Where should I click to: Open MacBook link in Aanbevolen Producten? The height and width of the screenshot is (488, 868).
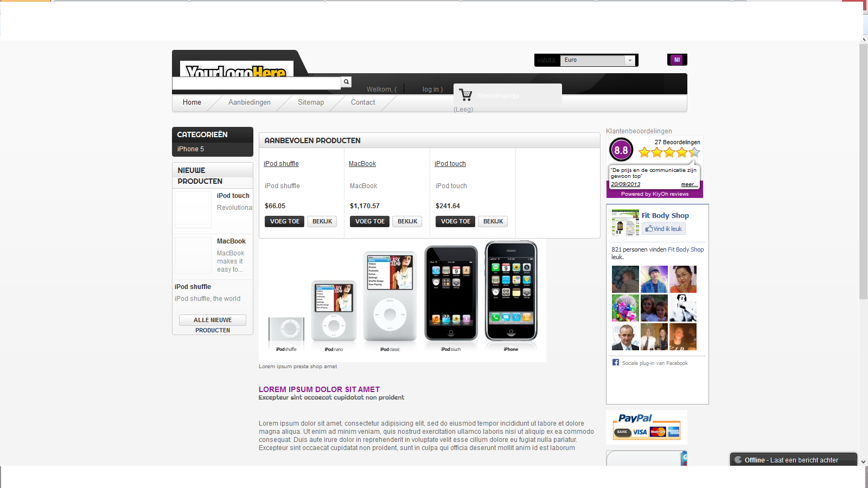362,164
